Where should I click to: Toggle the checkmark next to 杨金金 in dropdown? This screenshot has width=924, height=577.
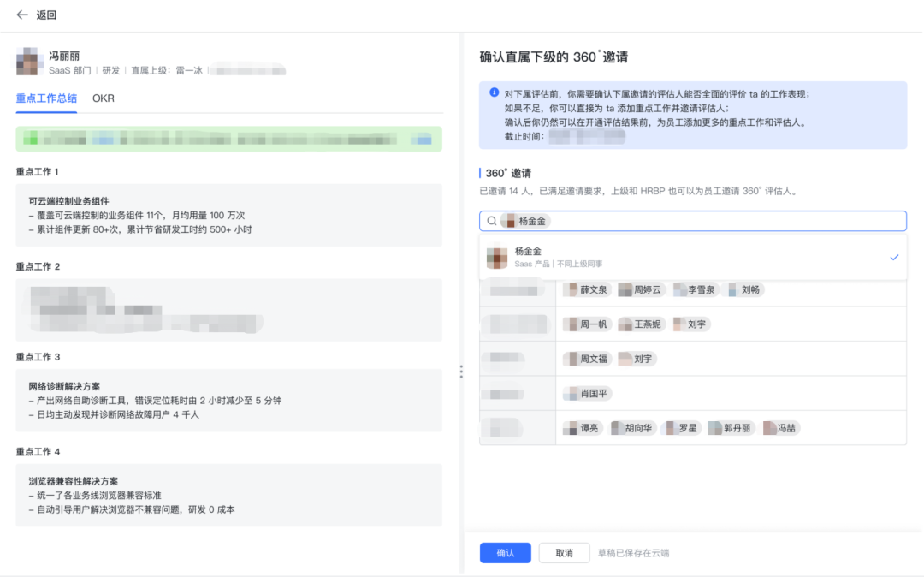pos(893,256)
